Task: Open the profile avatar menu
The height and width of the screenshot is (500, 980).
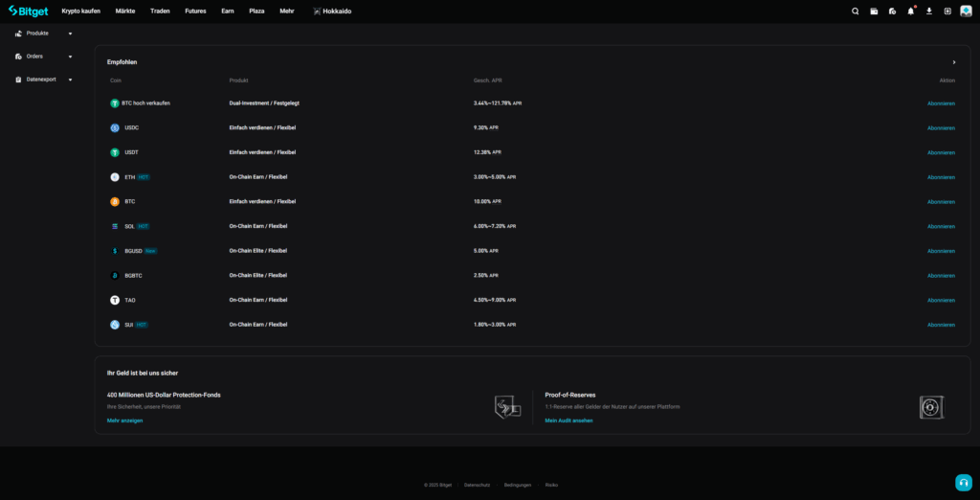Action: coord(966,11)
